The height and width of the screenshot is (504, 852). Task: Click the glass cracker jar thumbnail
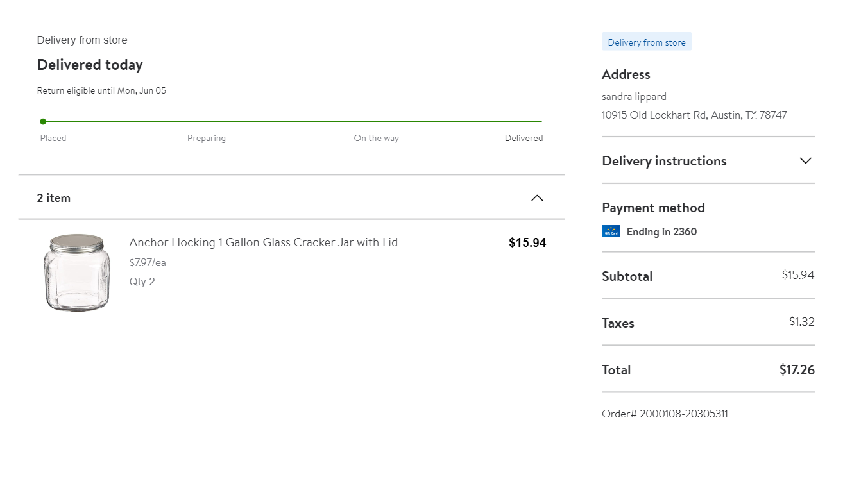pos(76,273)
